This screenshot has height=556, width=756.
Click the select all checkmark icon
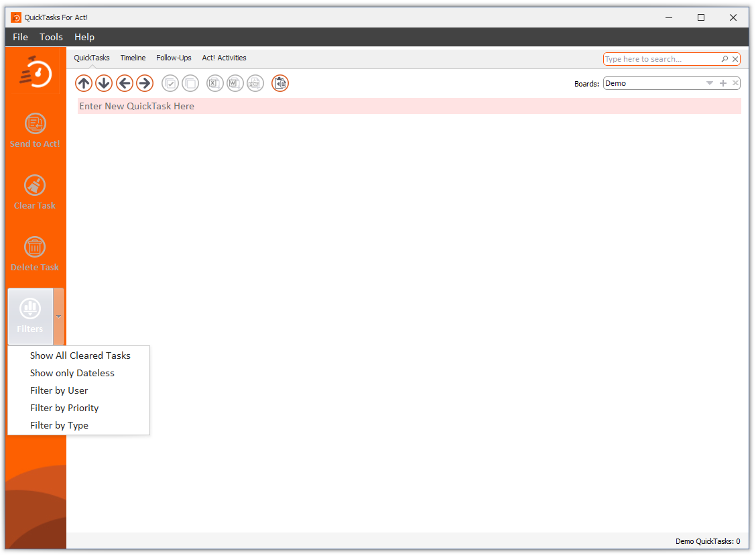tap(170, 83)
